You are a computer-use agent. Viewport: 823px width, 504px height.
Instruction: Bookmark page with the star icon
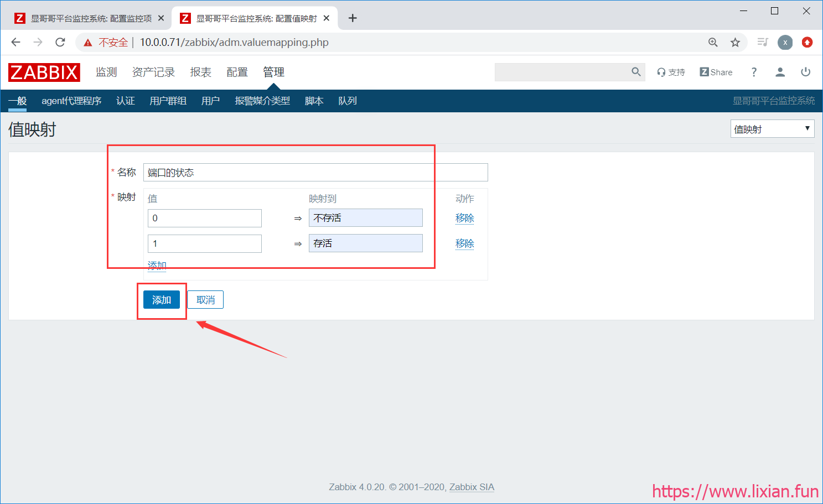point(735,43)
